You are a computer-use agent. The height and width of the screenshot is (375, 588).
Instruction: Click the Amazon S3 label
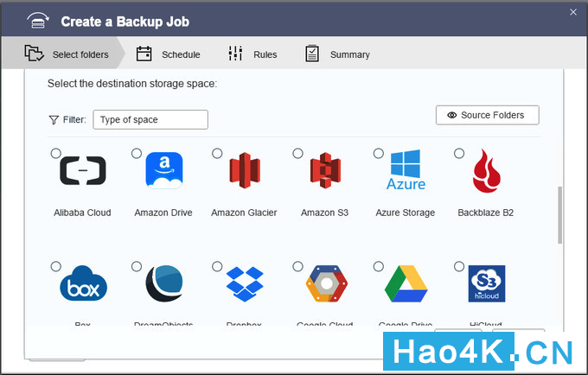(x=325, y=213)
